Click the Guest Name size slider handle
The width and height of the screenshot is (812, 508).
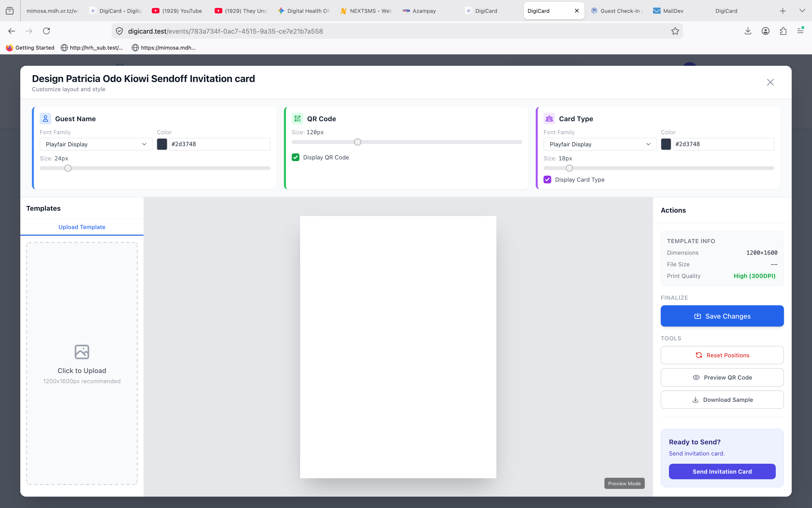click(x=68, y=168)
